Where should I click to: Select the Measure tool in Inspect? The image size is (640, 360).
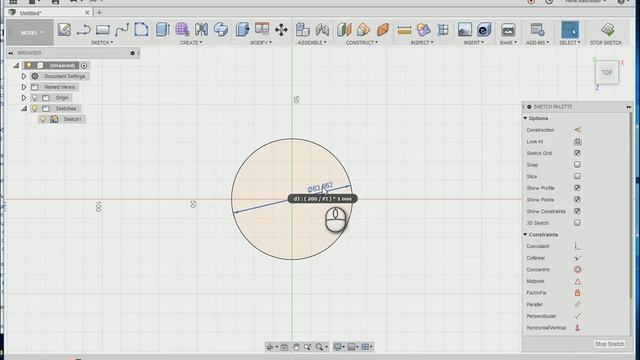(404, 30)
